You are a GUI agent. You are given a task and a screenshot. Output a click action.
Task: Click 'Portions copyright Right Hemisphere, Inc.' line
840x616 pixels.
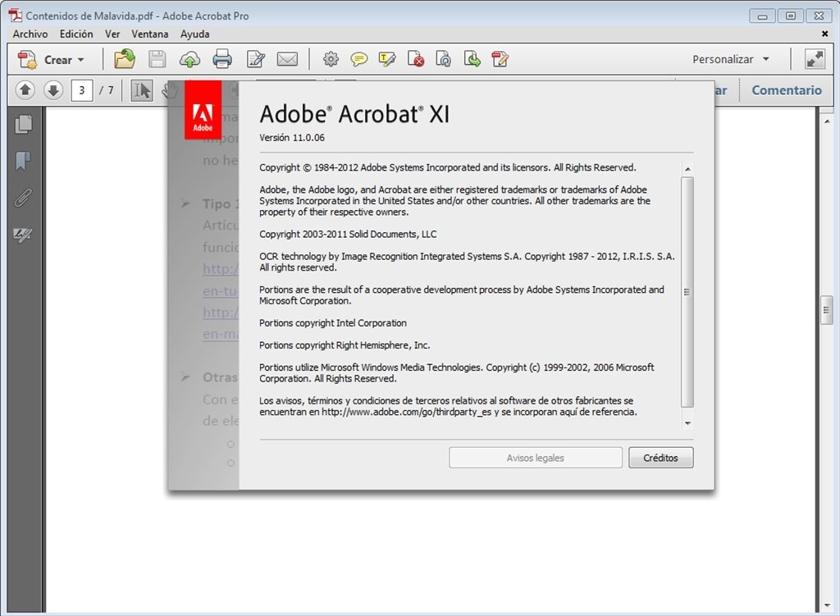click(x=345, y=345)
